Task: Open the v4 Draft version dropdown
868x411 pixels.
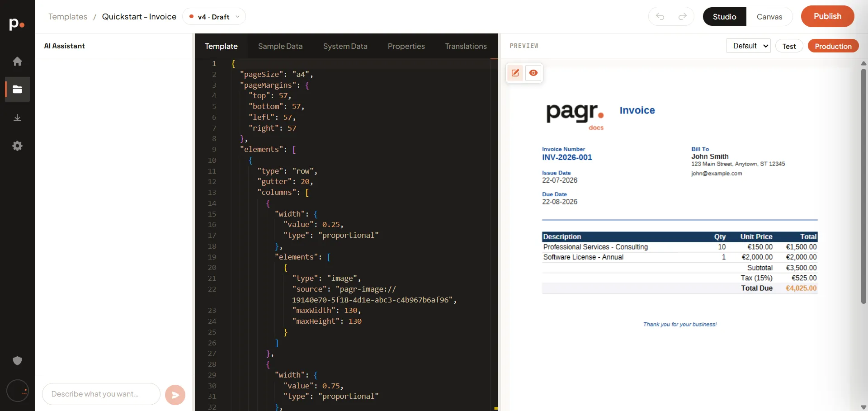Action: 214,17
